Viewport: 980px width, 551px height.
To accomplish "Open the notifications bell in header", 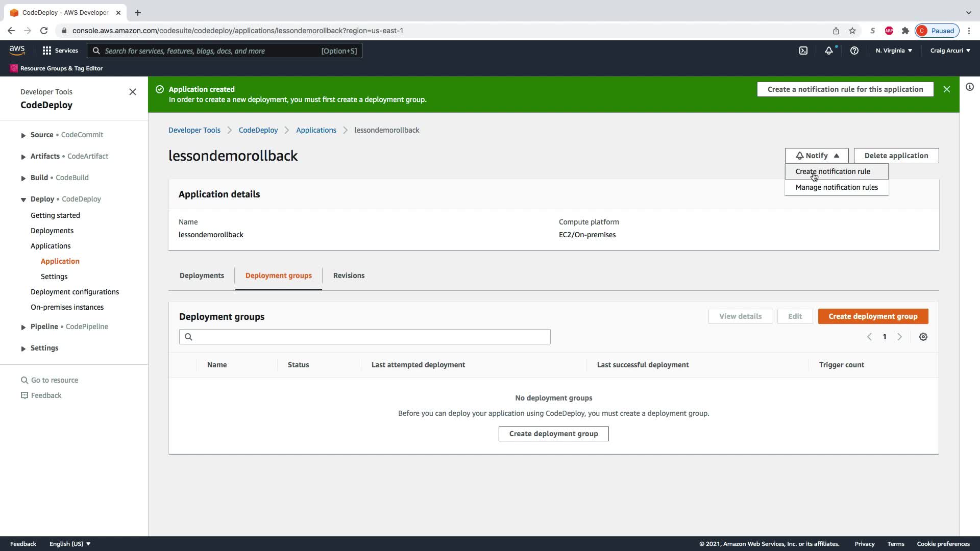I will (828, 51).
